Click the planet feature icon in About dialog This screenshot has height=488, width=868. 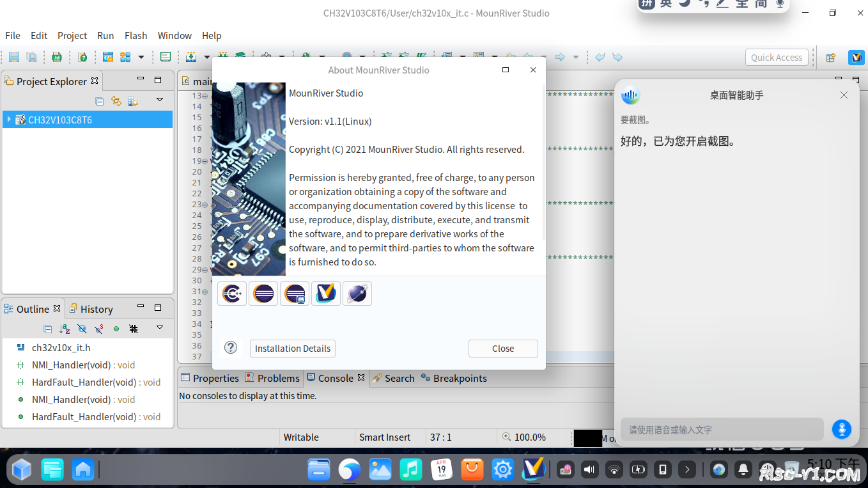point(357,294)
